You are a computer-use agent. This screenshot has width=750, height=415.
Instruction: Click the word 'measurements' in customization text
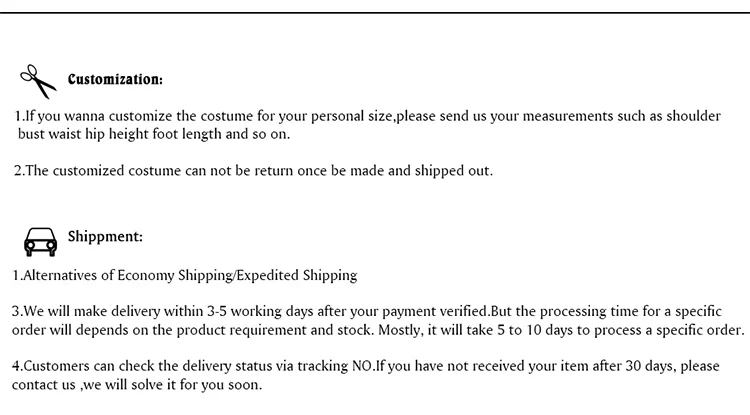tap(568, 116)
